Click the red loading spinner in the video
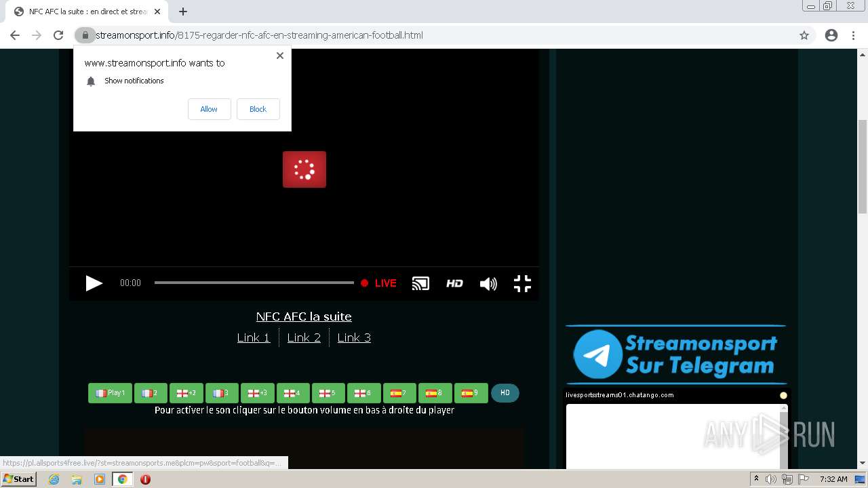 point(304,169)
